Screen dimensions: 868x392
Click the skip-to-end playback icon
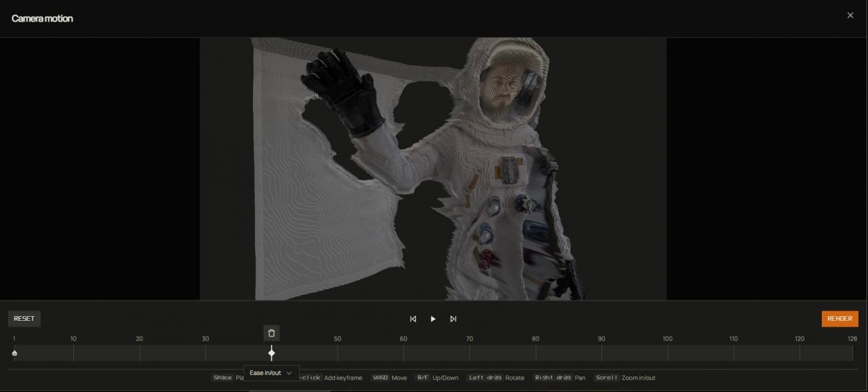pos(453,319)
